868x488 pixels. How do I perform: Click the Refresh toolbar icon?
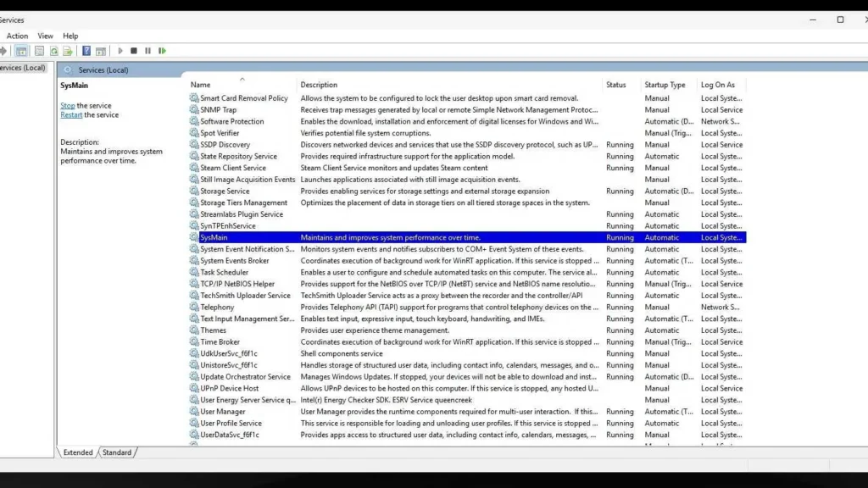[x=53, y=51]
